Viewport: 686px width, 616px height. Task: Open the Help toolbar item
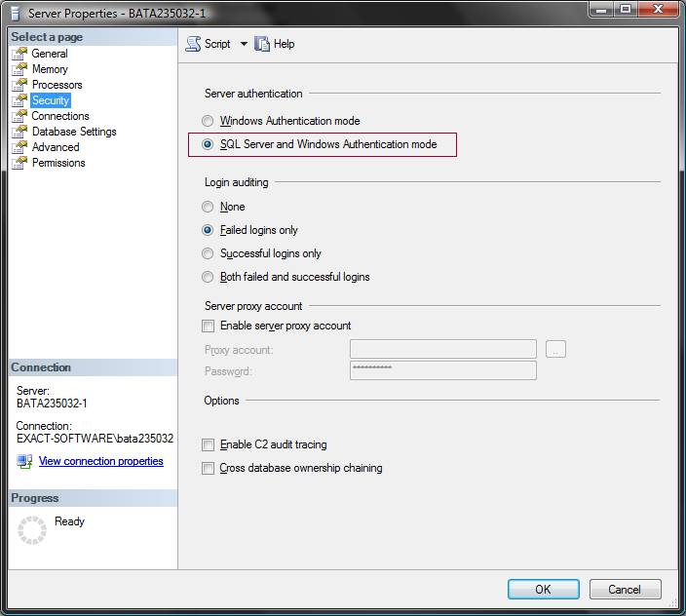pyautogui.click(x=274, y=44)
